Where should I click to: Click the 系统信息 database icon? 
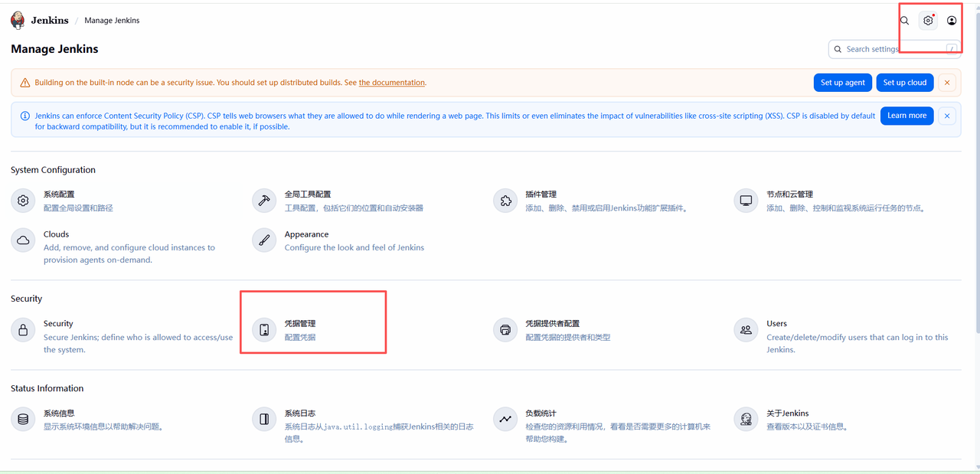tap(23, 419)
